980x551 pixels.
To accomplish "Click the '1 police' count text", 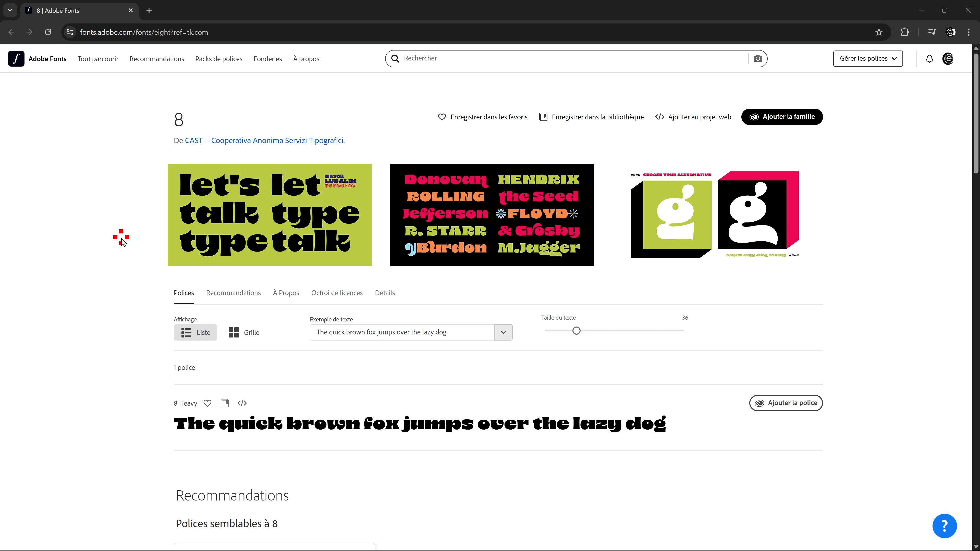I will click(x=184, y=368).
